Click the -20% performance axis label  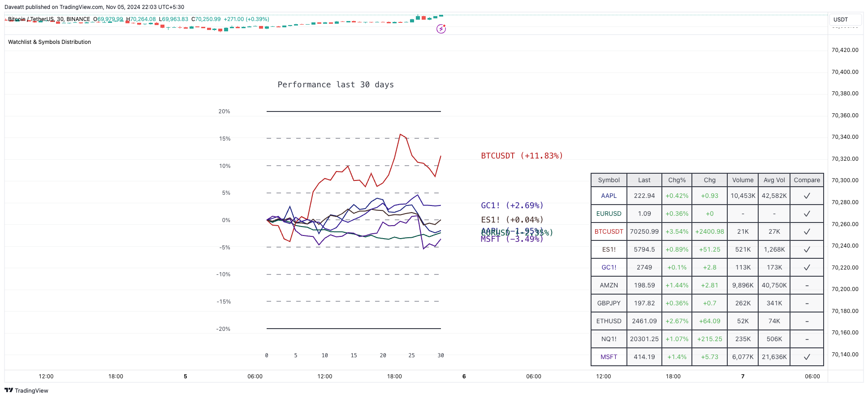[x=224, y=329]
